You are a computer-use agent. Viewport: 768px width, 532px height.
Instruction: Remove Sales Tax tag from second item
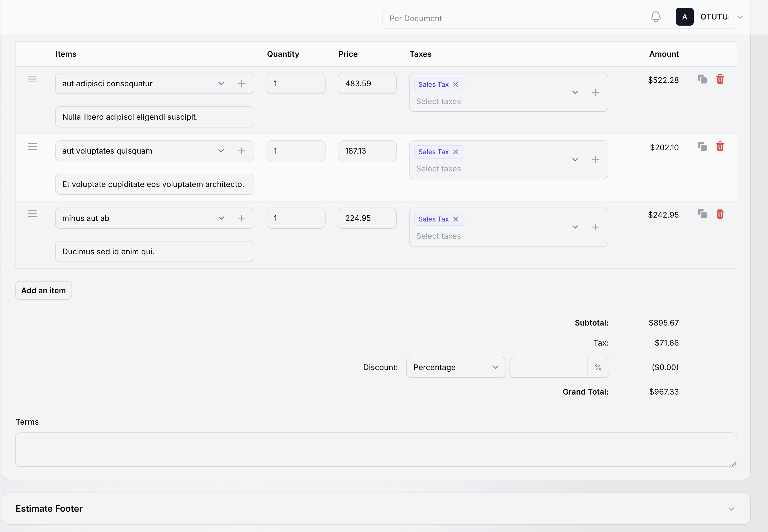coord(455,152)
